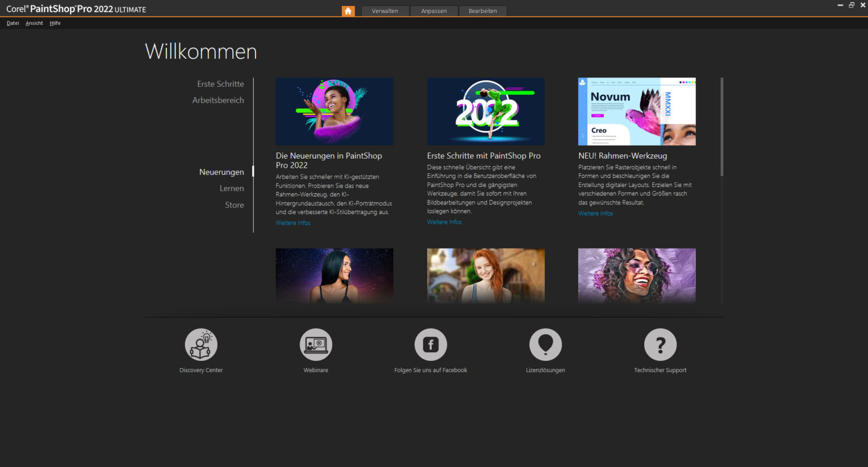Open the Datei menu
Screen dimensions: 868x467
(x=13, y=23)
